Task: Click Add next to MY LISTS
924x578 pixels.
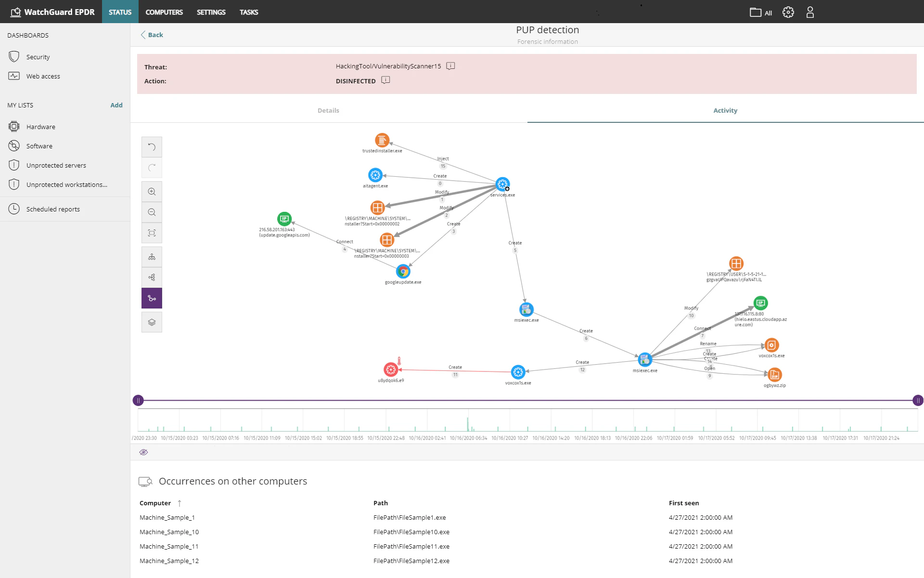Action: click(116, 105)
